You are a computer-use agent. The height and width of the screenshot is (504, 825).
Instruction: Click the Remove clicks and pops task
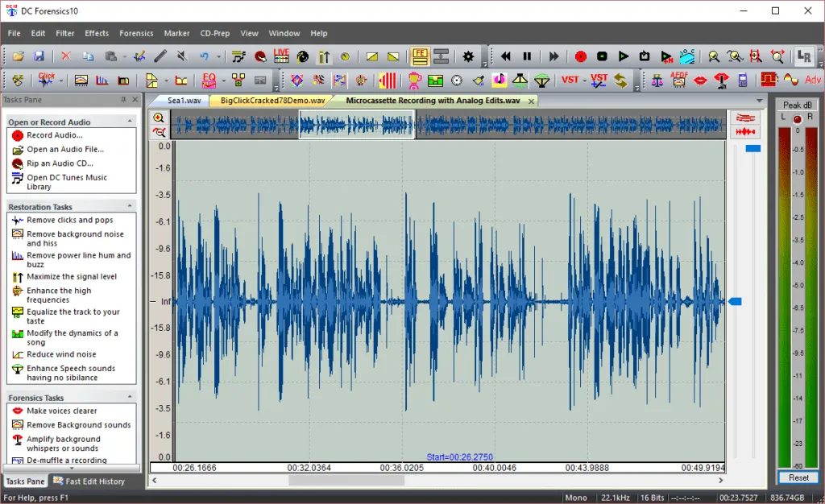tap(69, 220)
